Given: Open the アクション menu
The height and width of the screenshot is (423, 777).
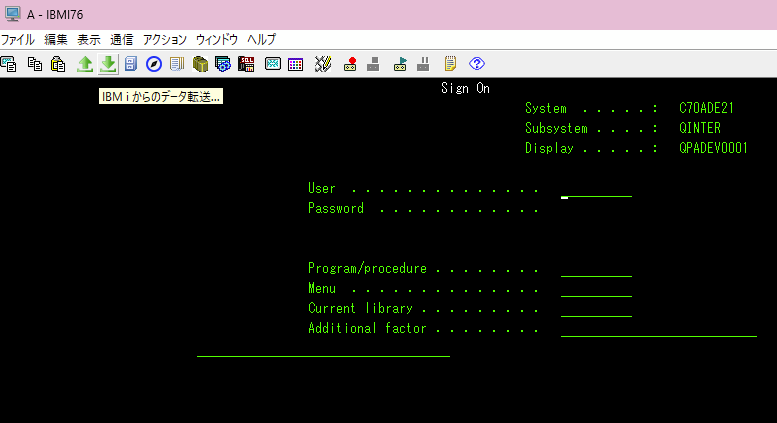Looking at the screenshot, I should coord(165,40).
